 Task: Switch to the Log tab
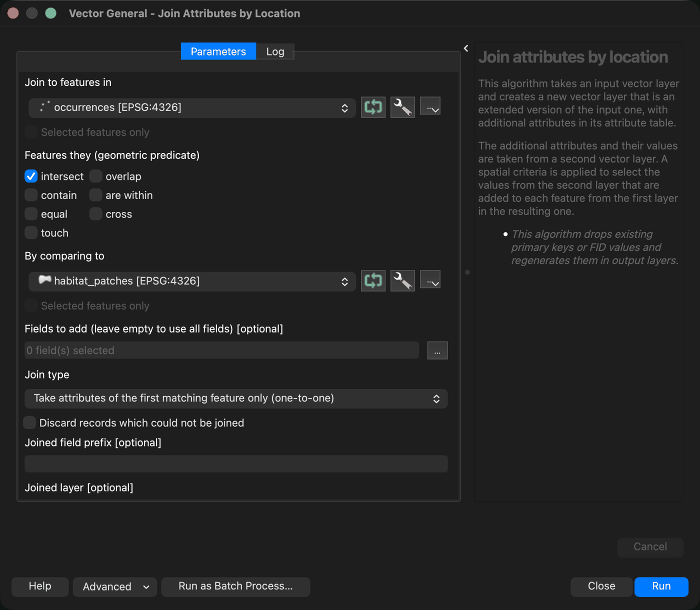(275, 51)
